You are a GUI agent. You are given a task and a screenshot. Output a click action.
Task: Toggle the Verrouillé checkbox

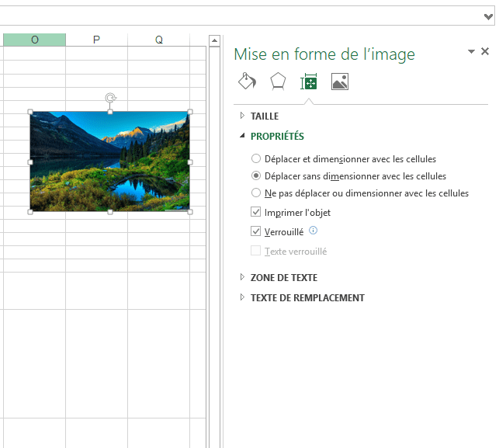pos(256,231)
